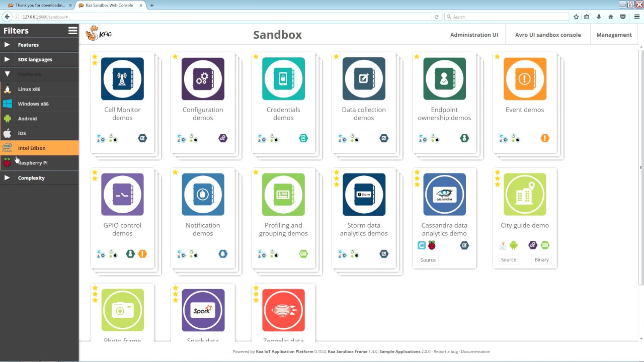
Task: Click the Credentials demos lock icon
Action: click(x=283, y=79)
